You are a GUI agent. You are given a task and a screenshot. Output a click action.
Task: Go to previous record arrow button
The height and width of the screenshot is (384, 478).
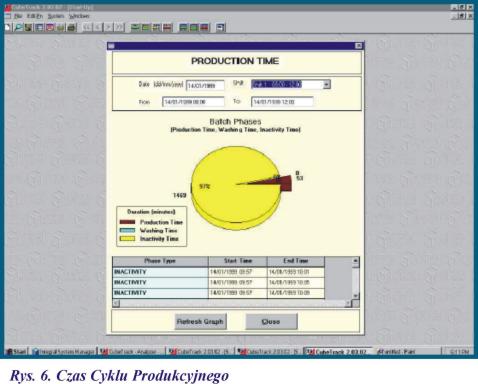pos(98,27)
